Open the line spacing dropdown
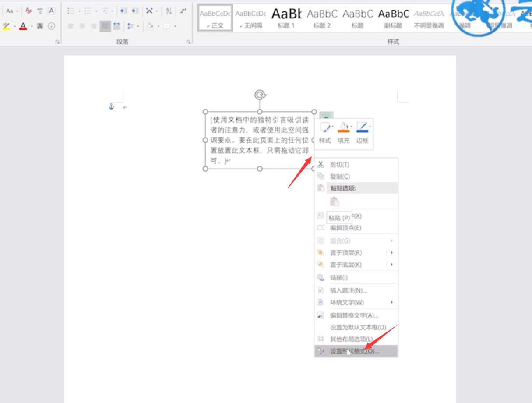 [133, 26]
